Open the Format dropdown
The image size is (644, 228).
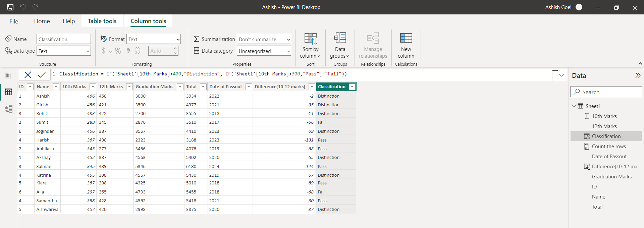coord(154,39)
